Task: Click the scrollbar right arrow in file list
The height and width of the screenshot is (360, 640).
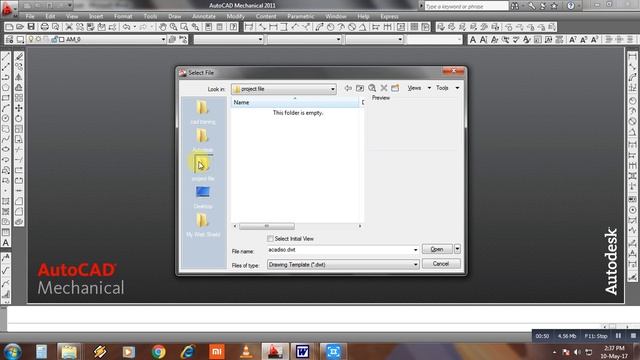Action: [x=360, y=226]
